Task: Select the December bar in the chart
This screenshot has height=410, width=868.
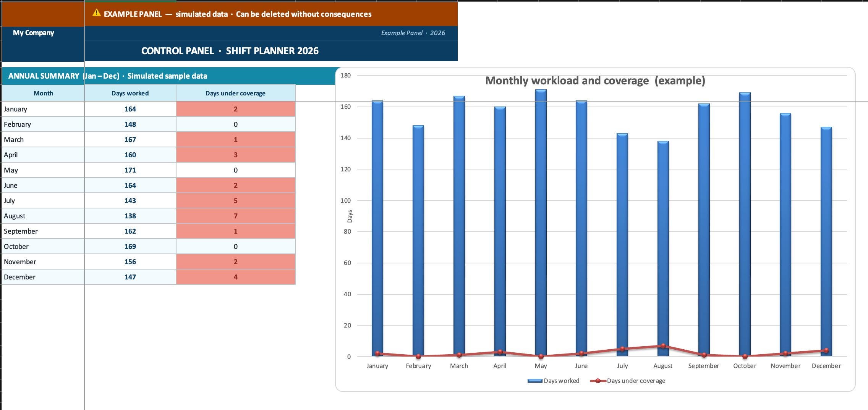Action: 826,242
